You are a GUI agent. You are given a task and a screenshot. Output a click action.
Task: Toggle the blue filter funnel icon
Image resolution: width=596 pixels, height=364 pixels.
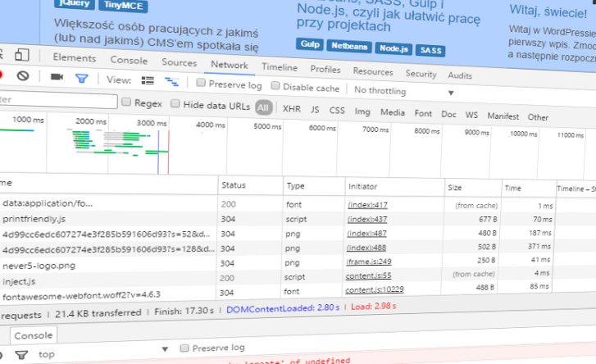82,78
